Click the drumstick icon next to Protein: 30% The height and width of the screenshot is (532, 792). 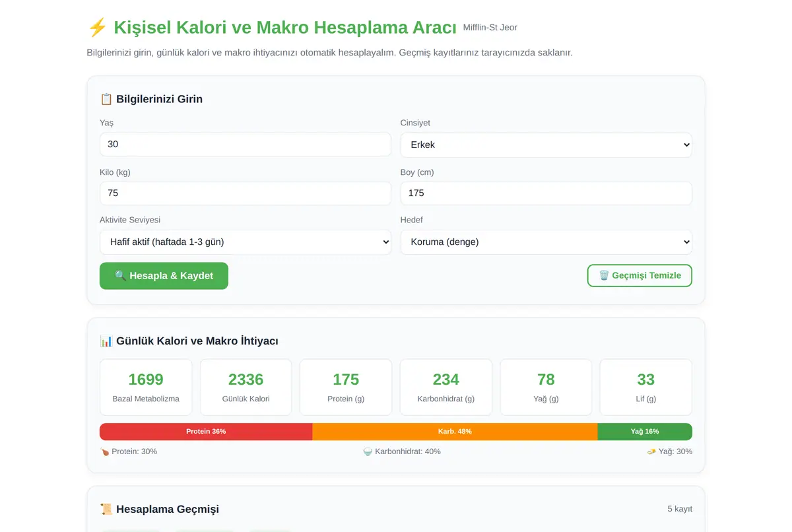click(x=105, y=451)
